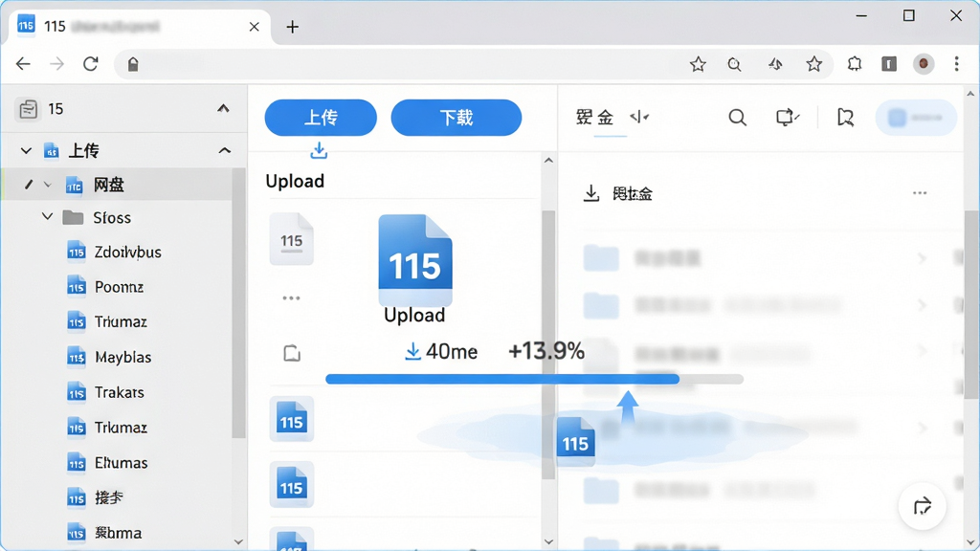The image size is (980, 551).
Task: Open the browser three-dot menu
Action: (x=956, y=64)
